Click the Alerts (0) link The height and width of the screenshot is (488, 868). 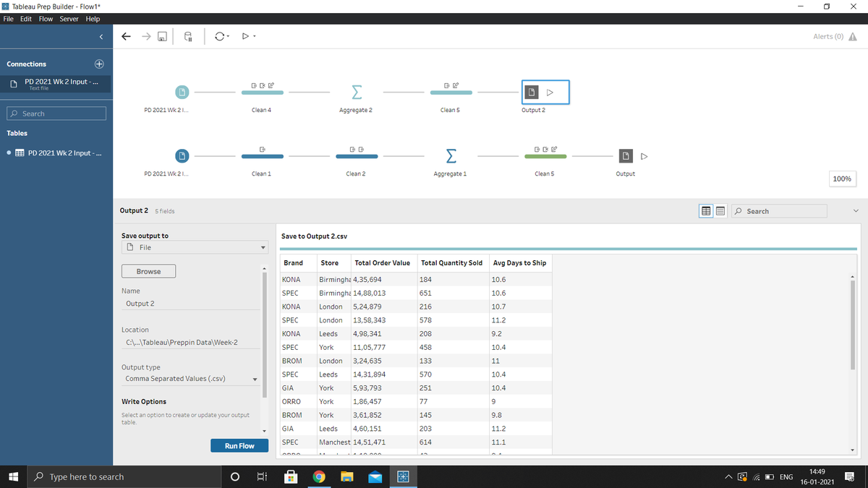click(x=828, y=36)
